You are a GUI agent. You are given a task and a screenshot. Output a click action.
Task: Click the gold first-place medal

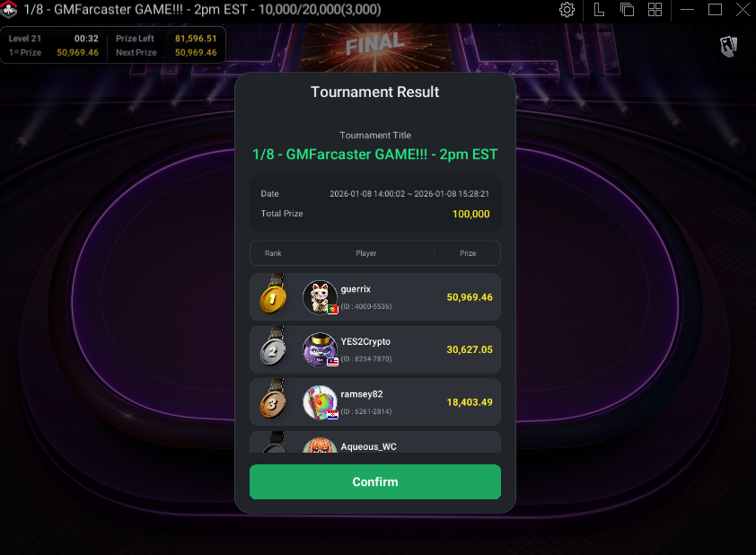click(x=273, y=295)
